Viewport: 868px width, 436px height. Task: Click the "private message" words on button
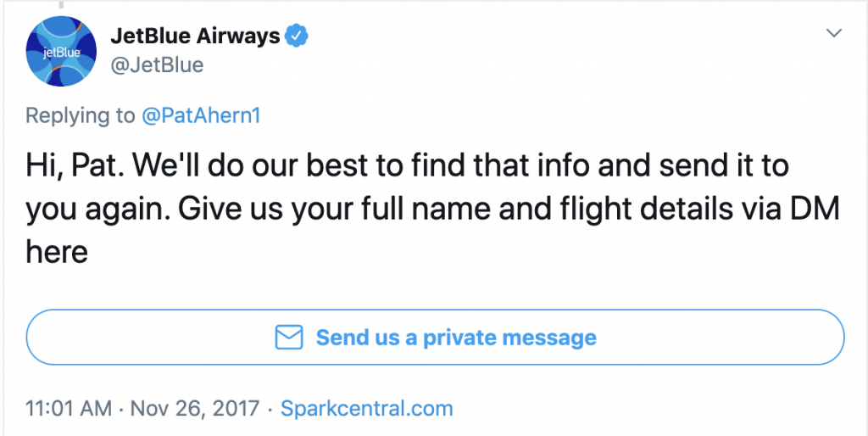pos(509,338)
